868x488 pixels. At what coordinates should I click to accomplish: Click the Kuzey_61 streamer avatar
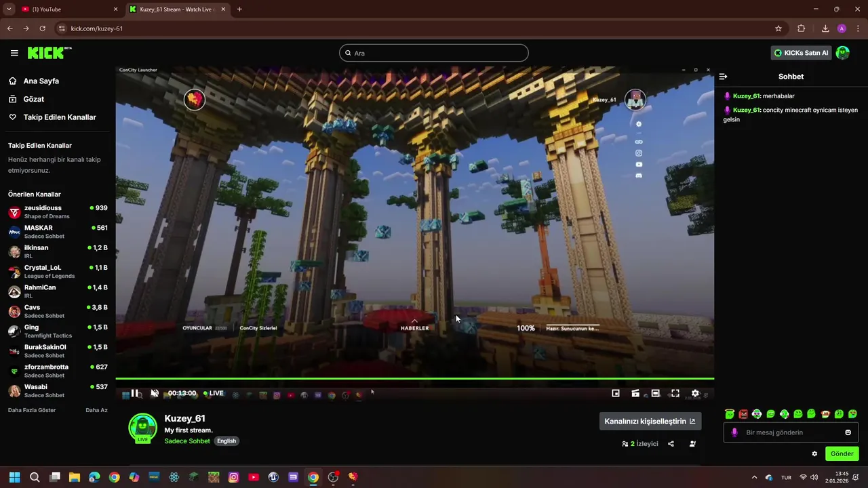point(142,428)
